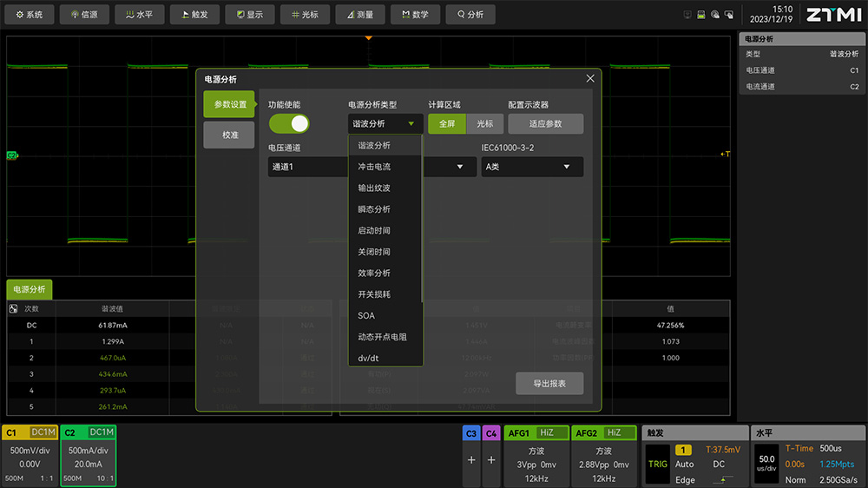The image size is (868, 488).
Task: Toggle the 功能使能 enable switch off
Action: (x=289, y=123)
